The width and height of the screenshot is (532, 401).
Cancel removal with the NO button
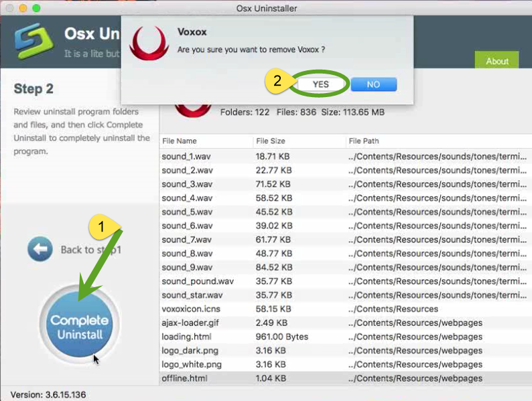(374, 84)
